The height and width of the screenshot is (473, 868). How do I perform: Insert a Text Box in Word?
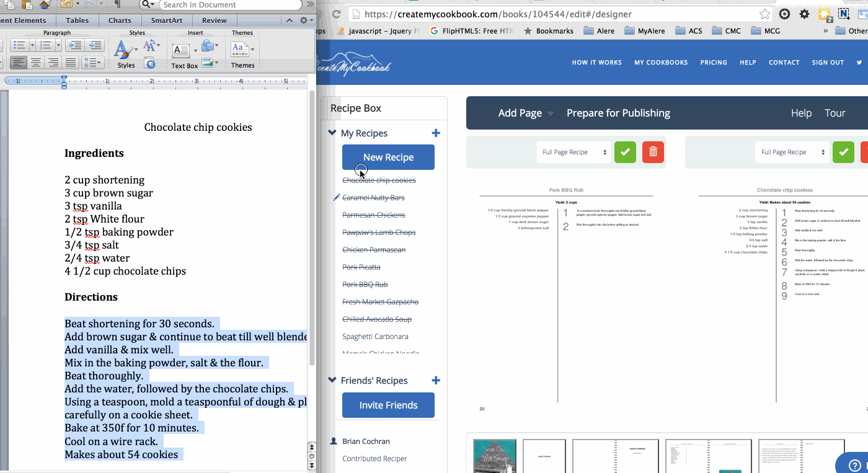(180, 50)
